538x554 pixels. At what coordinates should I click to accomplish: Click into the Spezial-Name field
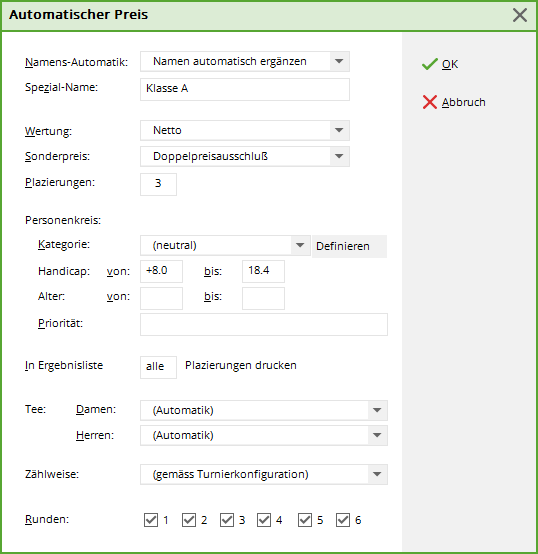point(245,89)
